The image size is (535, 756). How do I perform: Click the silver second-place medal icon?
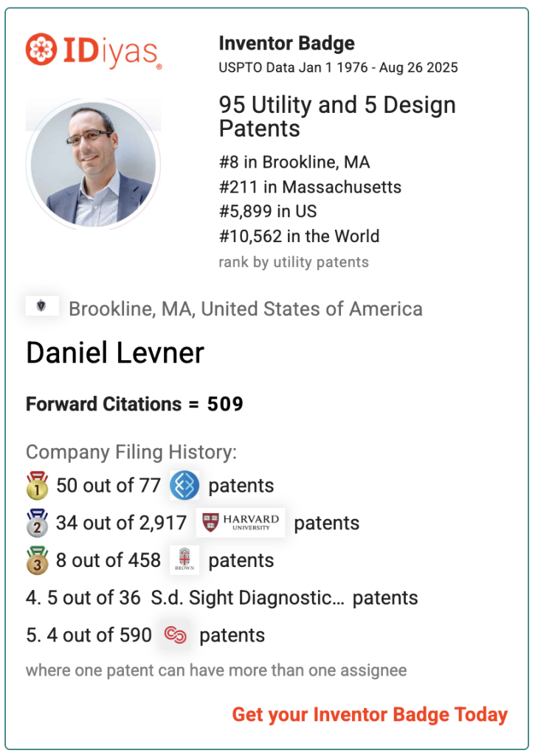click(37, 523)
